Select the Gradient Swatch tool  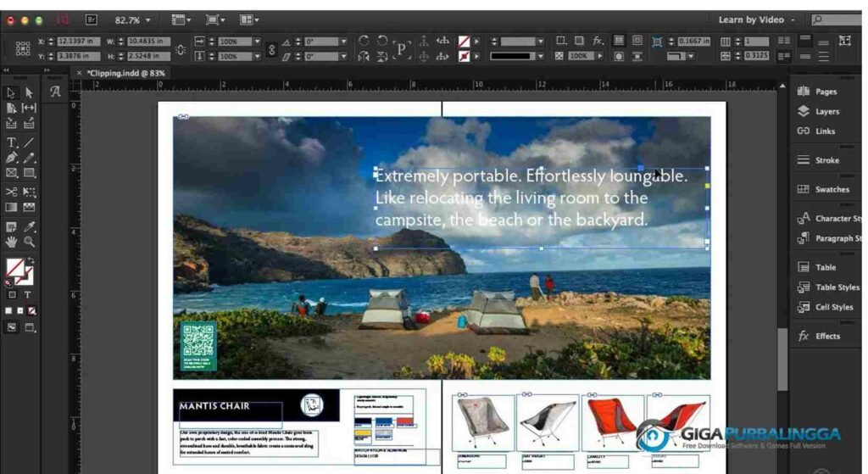coord(11,207)
